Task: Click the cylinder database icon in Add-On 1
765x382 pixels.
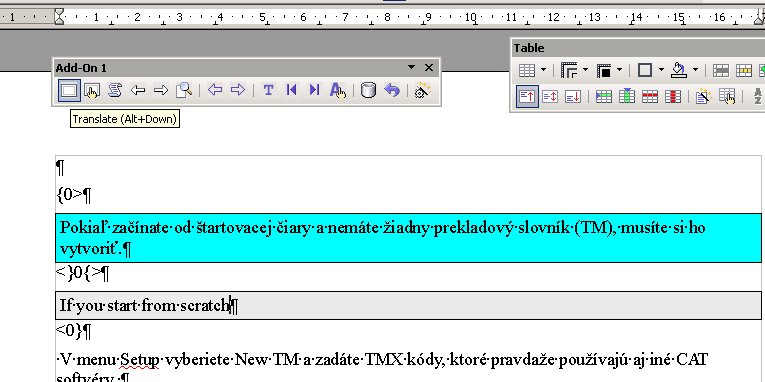Action: click(368, 90)
